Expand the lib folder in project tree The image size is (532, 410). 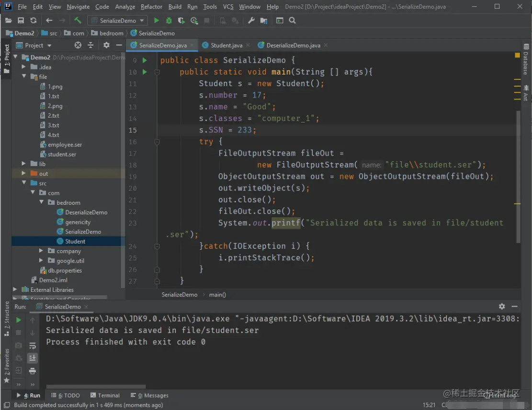tap(23, 164)
